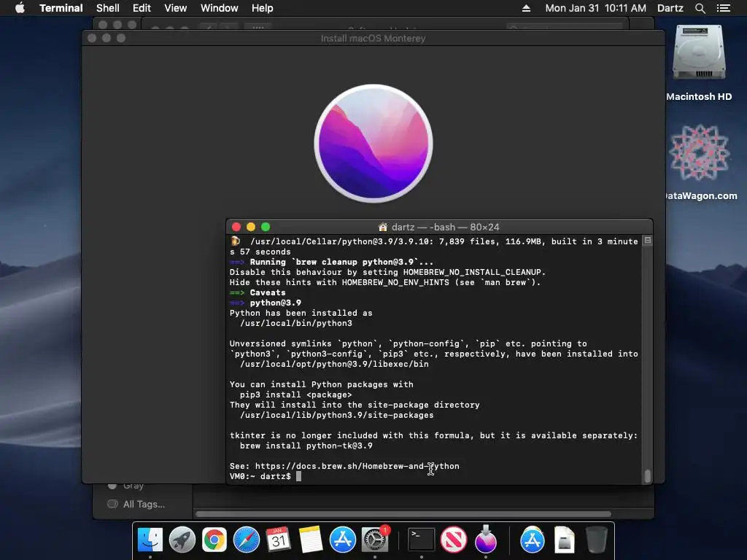Click the Install macOS Monterey window title
Image resolution: width=747 pixels, height=560 pixels.
coord(373,38)
